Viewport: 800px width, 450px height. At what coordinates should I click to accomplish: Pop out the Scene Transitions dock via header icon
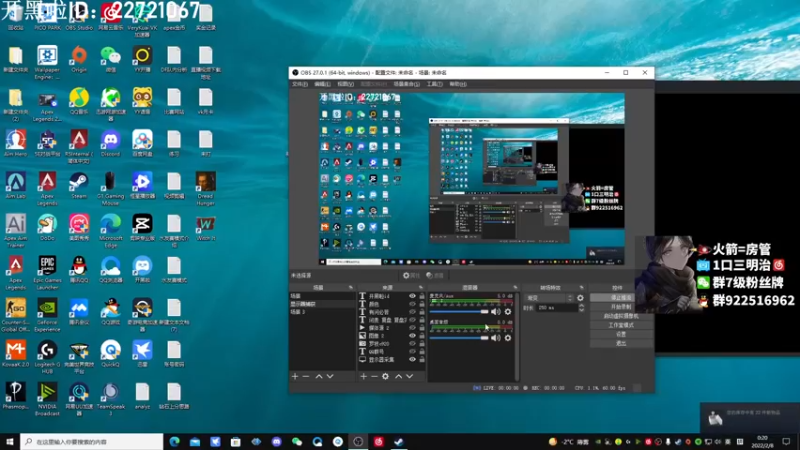(582, 288)
